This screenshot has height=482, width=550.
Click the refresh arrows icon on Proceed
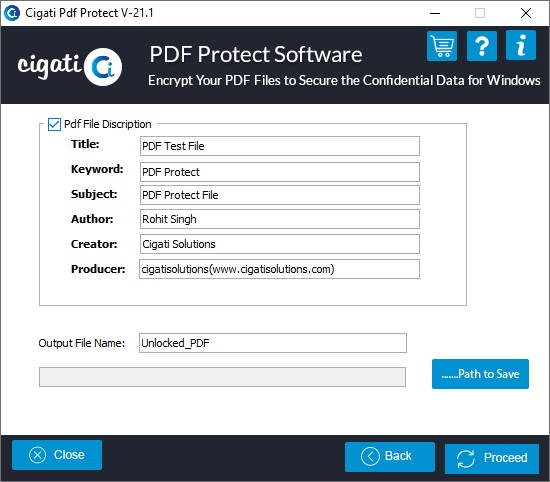[466, 458]
